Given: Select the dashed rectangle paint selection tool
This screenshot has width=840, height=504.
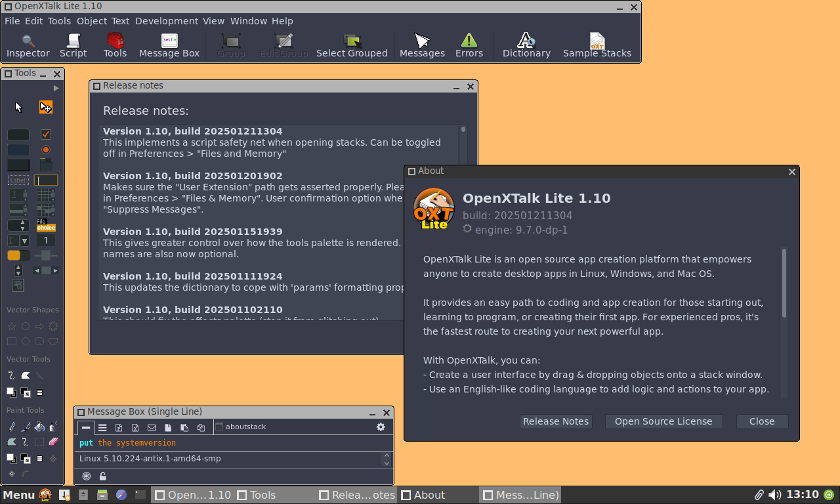Looking at the screenshot, I should (39, 442).
